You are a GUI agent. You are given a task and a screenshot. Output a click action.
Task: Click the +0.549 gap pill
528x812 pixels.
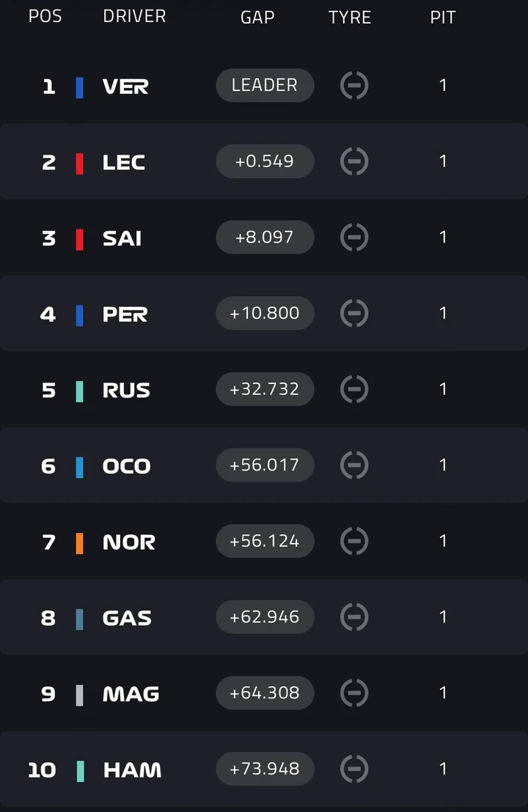[x=265, y=161]
